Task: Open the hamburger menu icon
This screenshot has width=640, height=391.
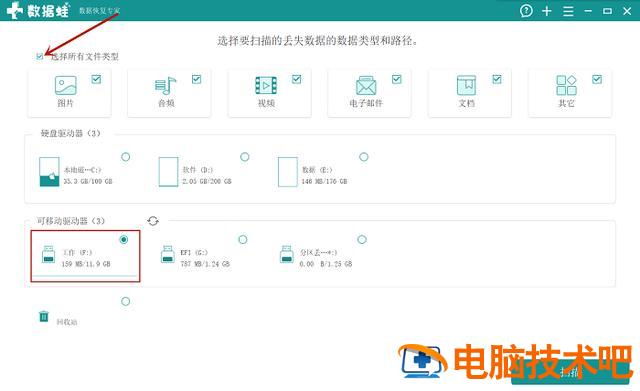Action: (568, 11)
